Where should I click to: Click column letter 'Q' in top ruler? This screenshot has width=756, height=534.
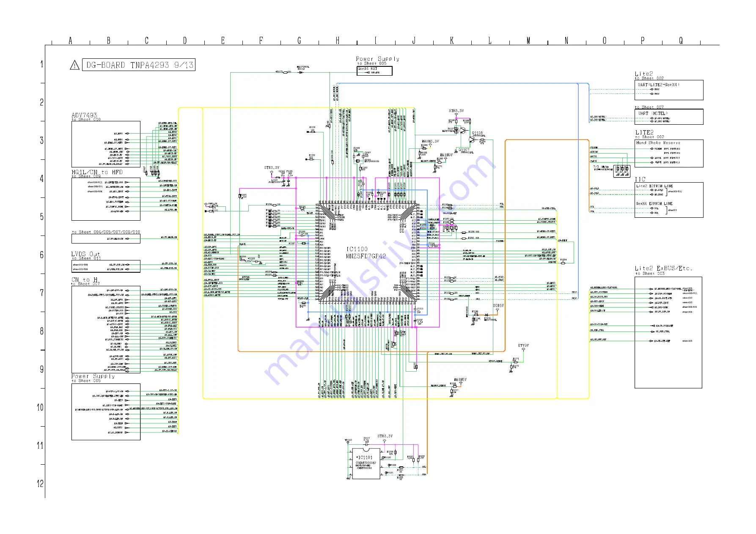(x=681, y=41)
